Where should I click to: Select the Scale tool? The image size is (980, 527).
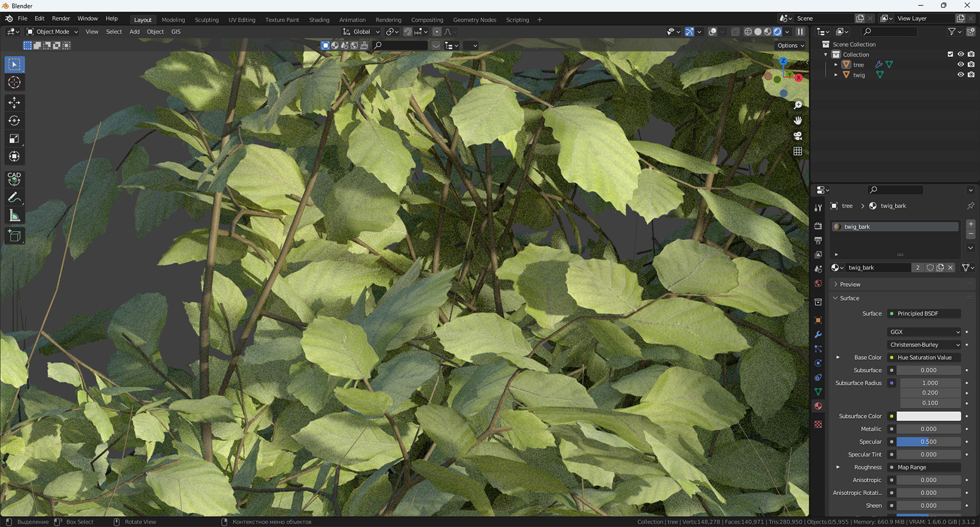(14, 138)
